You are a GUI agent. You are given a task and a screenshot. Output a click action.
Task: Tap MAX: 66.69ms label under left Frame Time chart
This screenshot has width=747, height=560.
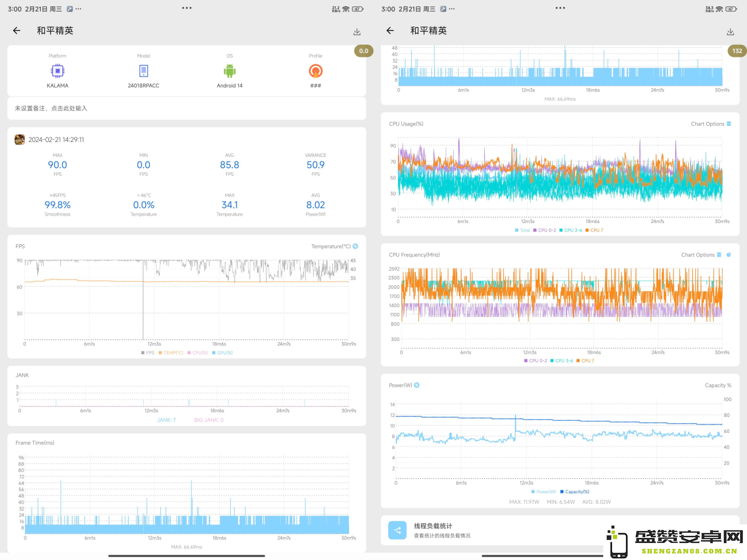[186, 547]
